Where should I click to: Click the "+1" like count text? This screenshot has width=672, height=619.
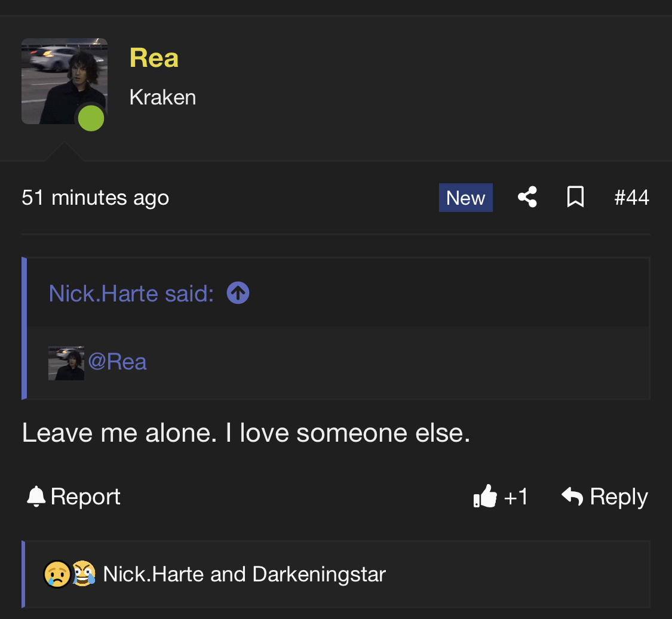tap(516, 497)
